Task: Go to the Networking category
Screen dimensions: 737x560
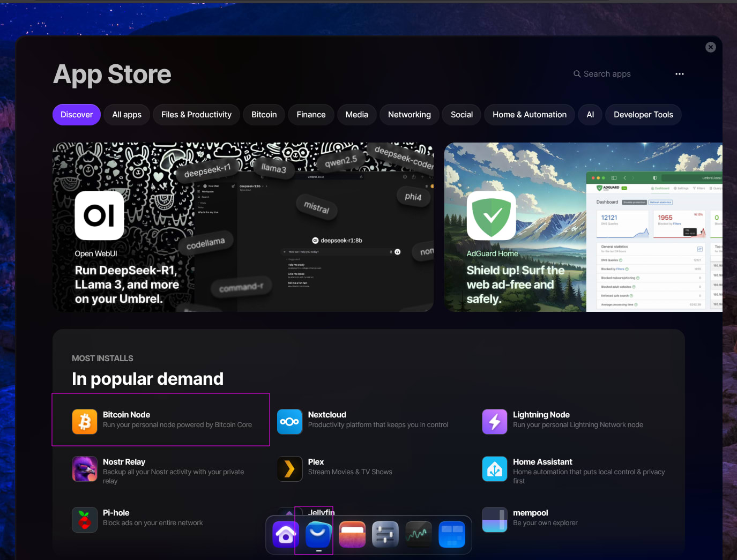Action: pyautogui.click(x=410, y=115)
